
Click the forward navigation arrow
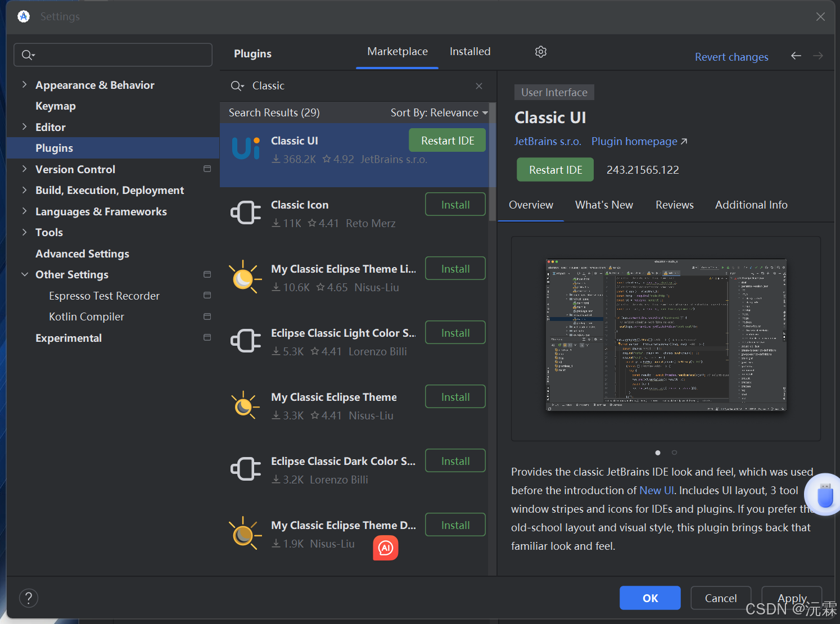coord(818,56)
